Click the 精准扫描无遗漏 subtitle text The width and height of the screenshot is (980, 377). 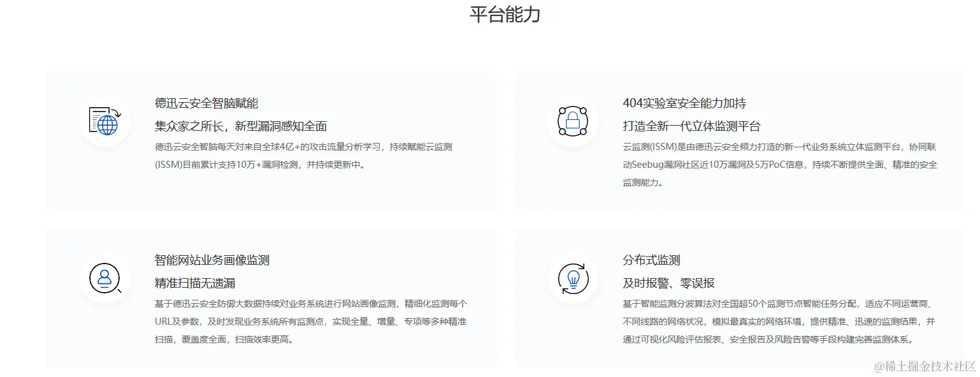194,283
